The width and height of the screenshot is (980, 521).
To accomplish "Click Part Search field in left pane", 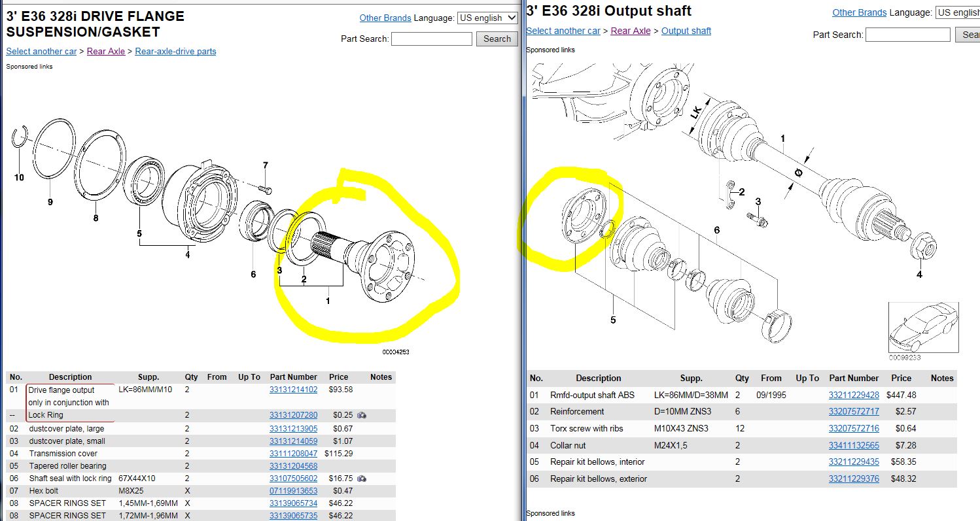I will click(431, 39).
